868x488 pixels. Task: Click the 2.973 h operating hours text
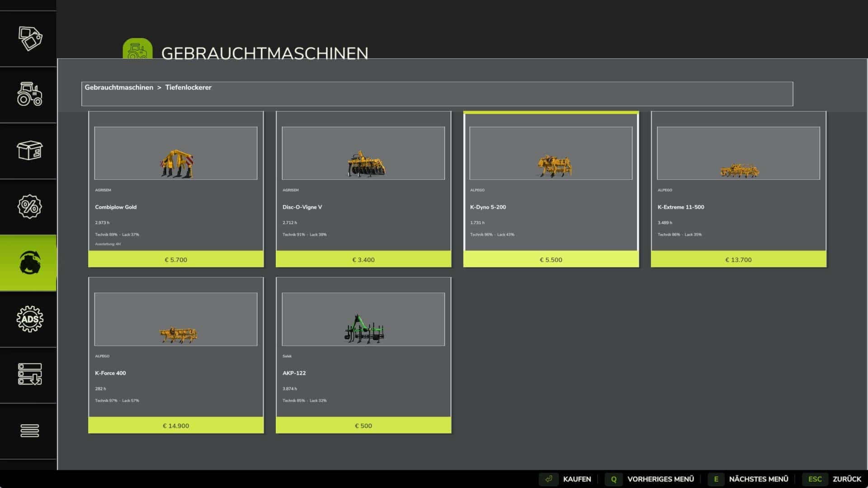pos(102,223)
